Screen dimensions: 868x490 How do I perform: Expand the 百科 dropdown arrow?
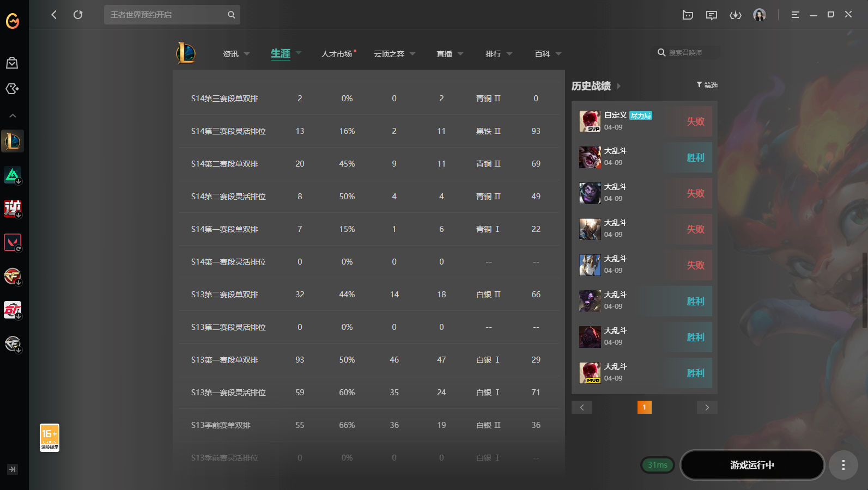coord(559,54)
